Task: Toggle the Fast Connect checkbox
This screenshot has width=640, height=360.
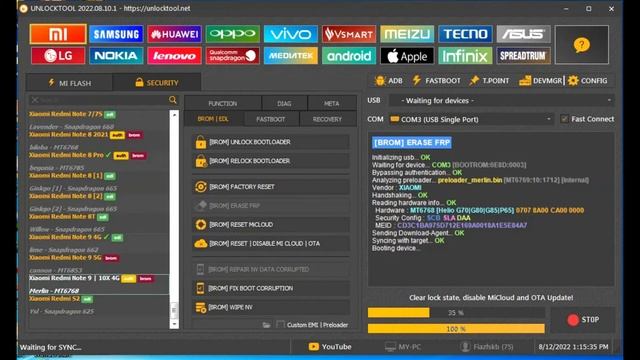Action: (564, 119)
